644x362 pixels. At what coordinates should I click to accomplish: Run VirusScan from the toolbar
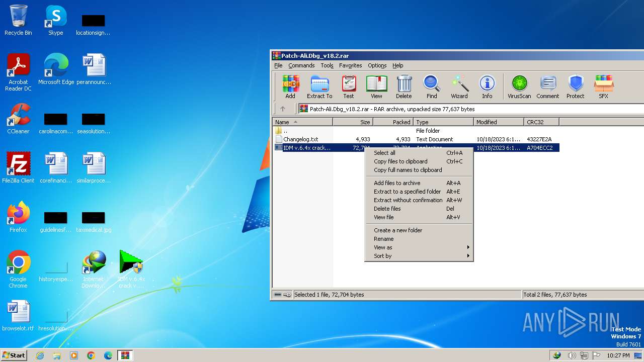[519, 86]
